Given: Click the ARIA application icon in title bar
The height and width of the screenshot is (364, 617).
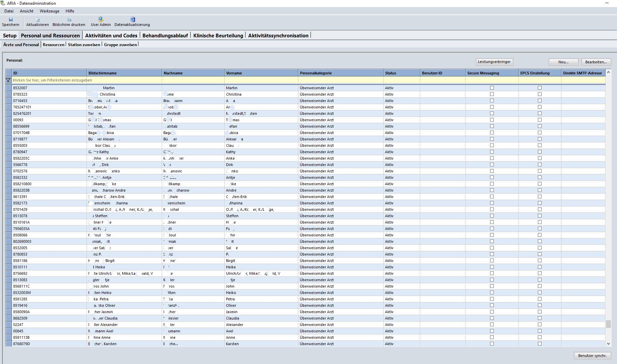Looking at the screenshot, I should [3, 3].
